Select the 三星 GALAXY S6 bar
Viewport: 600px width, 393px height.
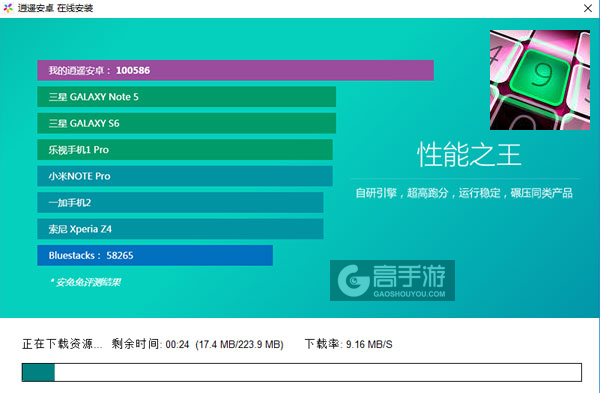186,123
